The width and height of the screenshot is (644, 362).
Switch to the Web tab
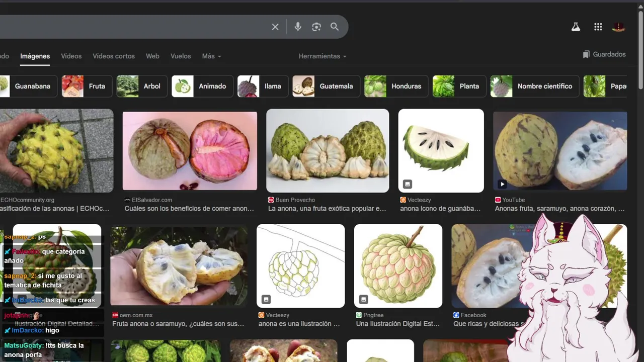[152, 56]
